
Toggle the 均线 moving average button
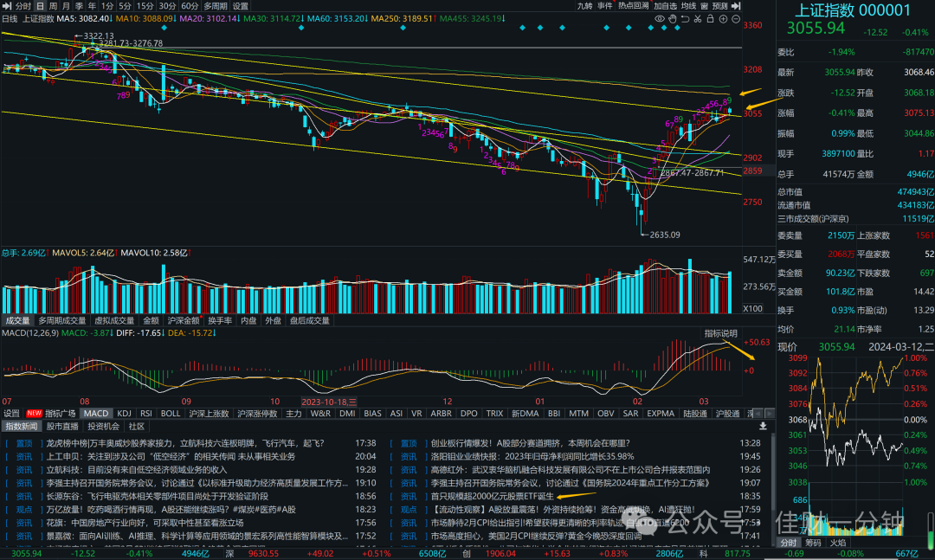(689, 6)
